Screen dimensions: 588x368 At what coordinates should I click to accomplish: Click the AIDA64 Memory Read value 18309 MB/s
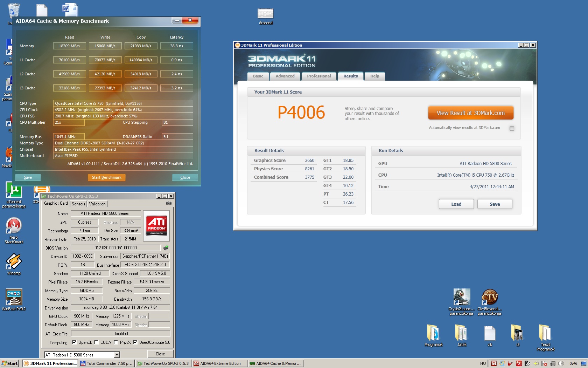coord(69,46)
